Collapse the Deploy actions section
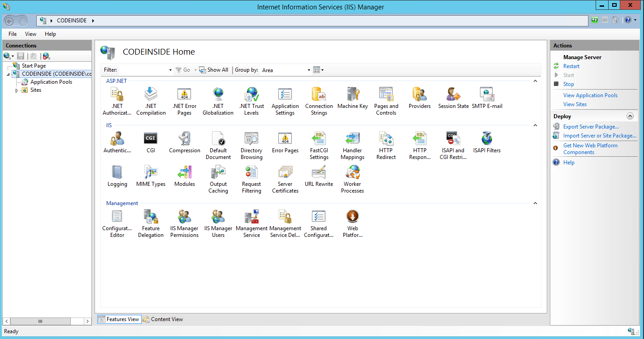 click(630, 116)
